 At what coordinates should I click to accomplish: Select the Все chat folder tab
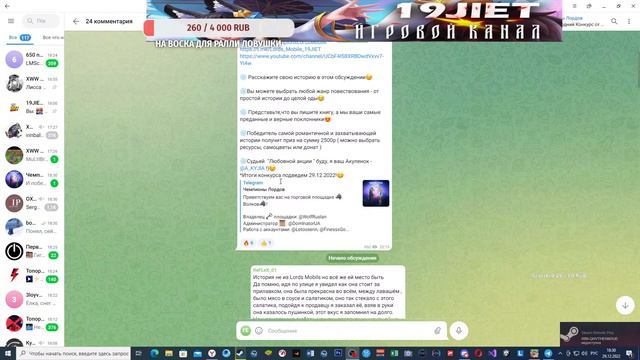[19, 38]
